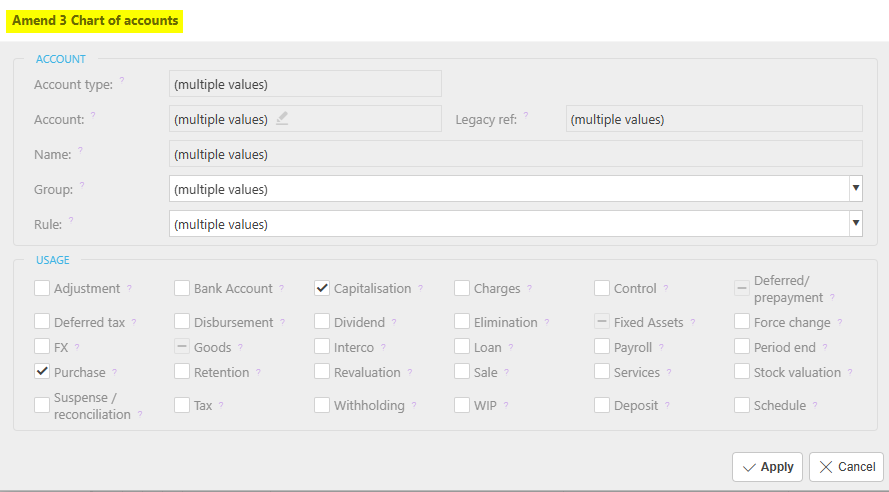
Task: Uncheck the Purchase usage checkbox
Action: [42, 372]
